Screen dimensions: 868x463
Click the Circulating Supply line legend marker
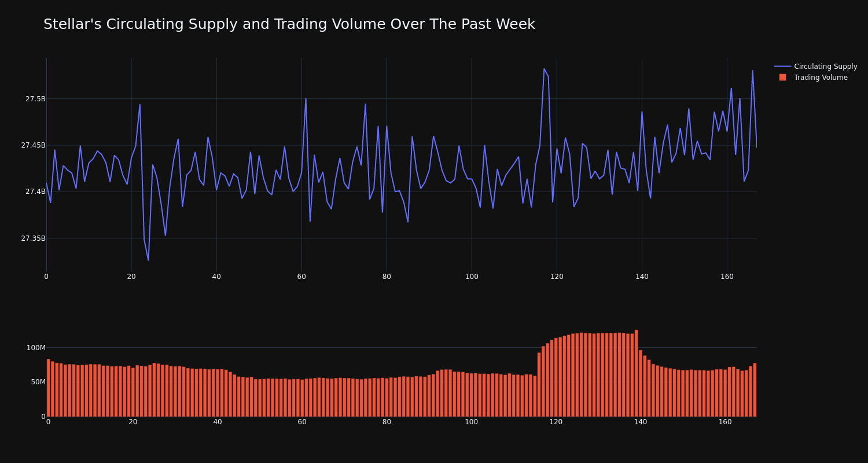tap(782, 67)
